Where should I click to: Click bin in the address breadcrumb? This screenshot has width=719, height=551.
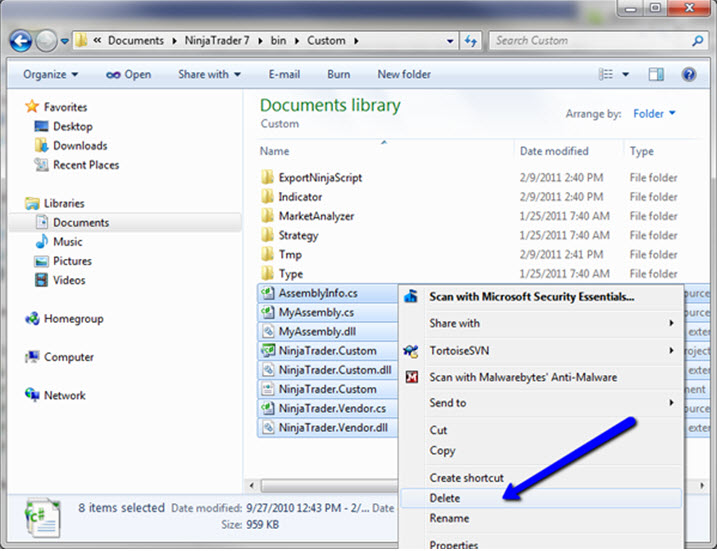(x=278, y=41)
